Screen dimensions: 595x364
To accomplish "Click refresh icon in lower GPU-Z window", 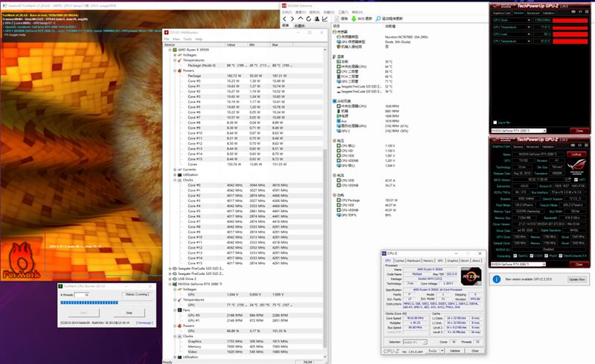I will click(579, 146).
